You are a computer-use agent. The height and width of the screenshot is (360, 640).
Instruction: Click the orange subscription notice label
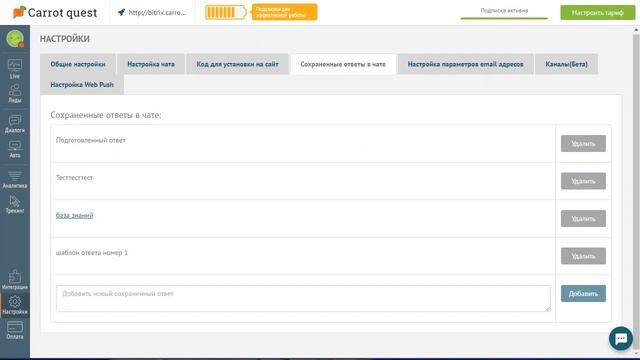pyautogui.click(x=284, y=12)
